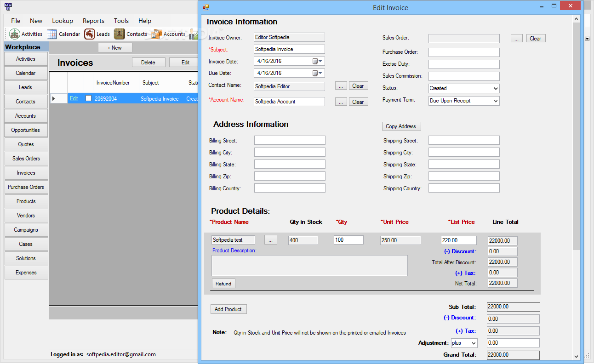Clear the Contact Name field
The image size is (594, 364).
pyautogui.click(x=358, y=86)
